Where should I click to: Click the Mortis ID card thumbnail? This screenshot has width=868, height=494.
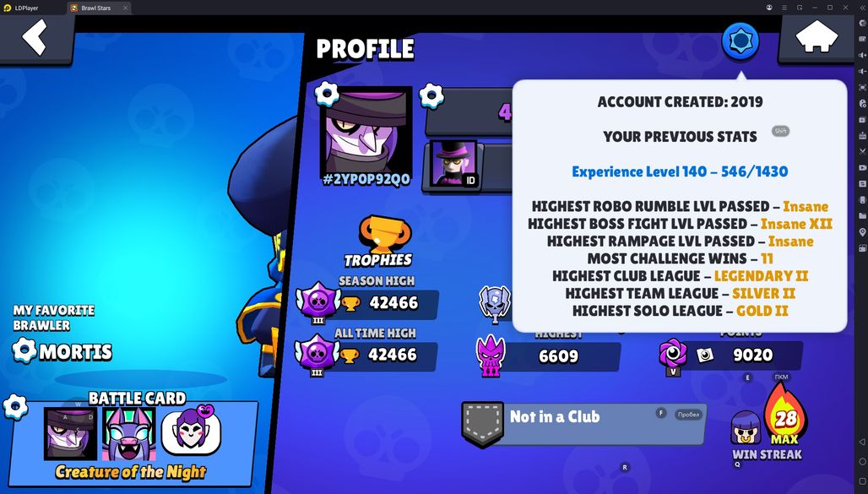pyautogui.click(x=453, y=164)
